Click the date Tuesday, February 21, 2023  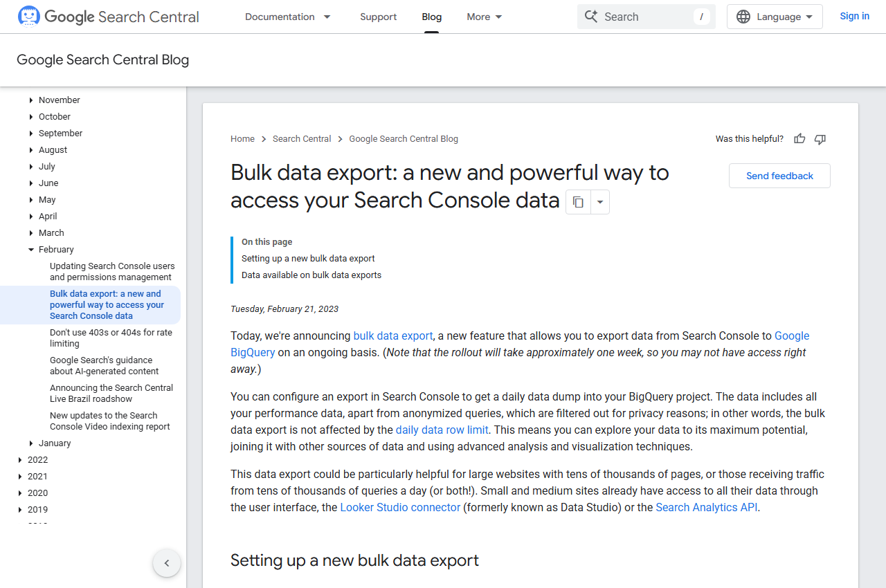click(x=284, y=309)
